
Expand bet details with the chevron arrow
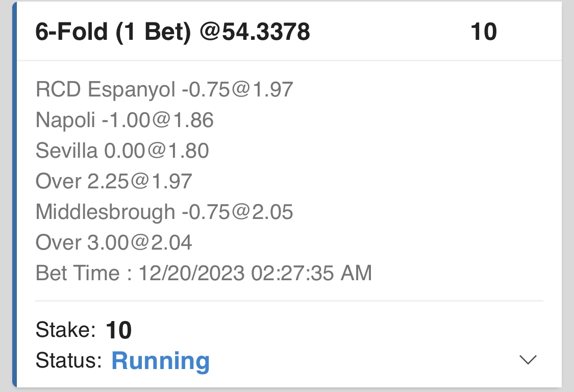point(528,360)
